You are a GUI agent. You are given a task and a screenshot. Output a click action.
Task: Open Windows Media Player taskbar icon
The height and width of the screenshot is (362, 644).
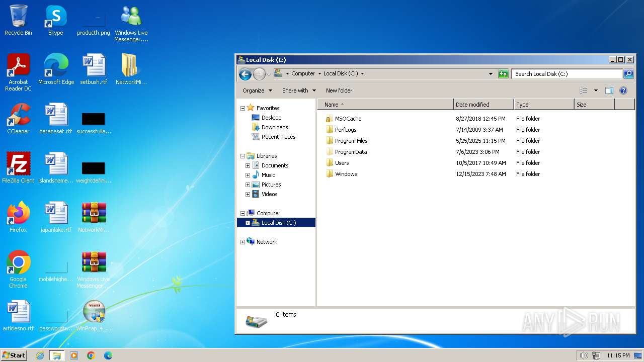point(74,355)
